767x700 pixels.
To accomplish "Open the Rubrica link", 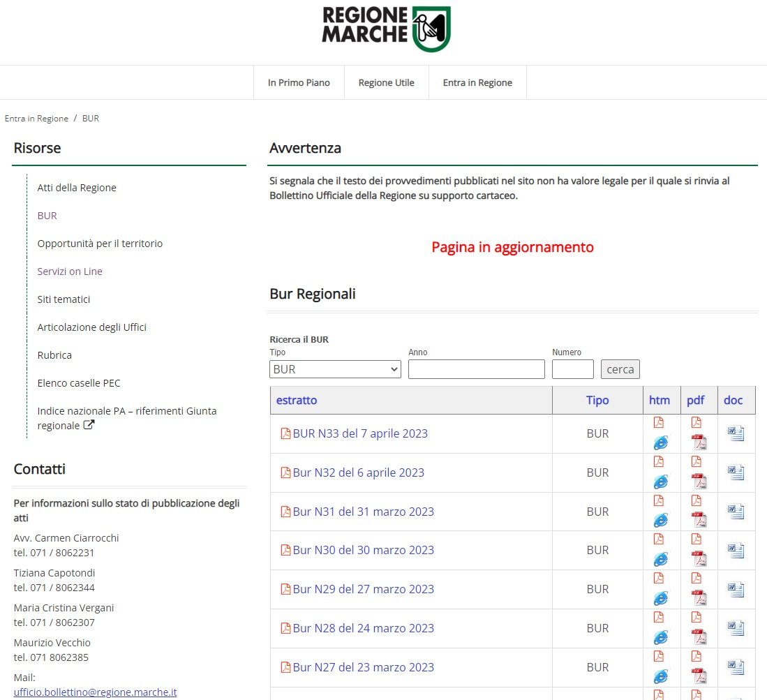I will 54,355.
